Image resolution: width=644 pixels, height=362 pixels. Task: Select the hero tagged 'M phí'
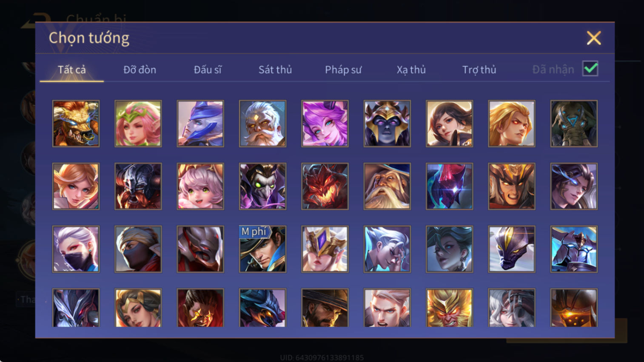pyautogui.click(x=262, y=249)
